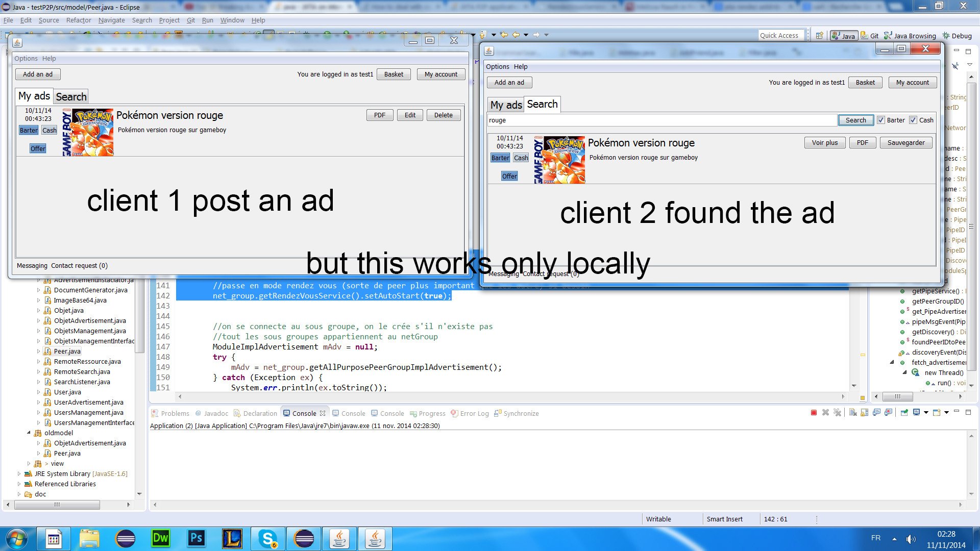The height and width of the screenshot is (551, 980).
Task: Expand the Referenced Libraries node
Action: pos(19,484)
